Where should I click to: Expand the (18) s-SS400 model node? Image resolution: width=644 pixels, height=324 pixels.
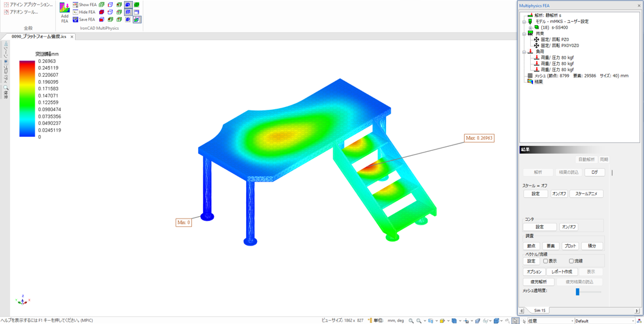point(530,27)
